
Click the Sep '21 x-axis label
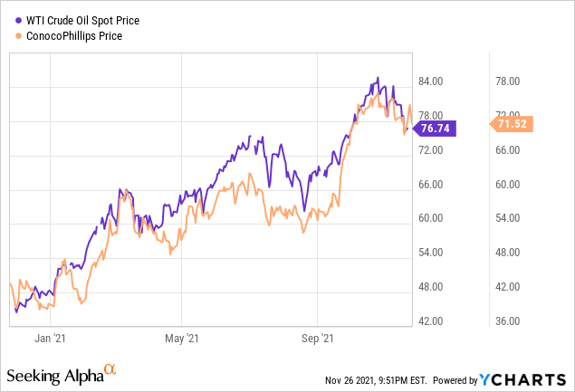318,339
